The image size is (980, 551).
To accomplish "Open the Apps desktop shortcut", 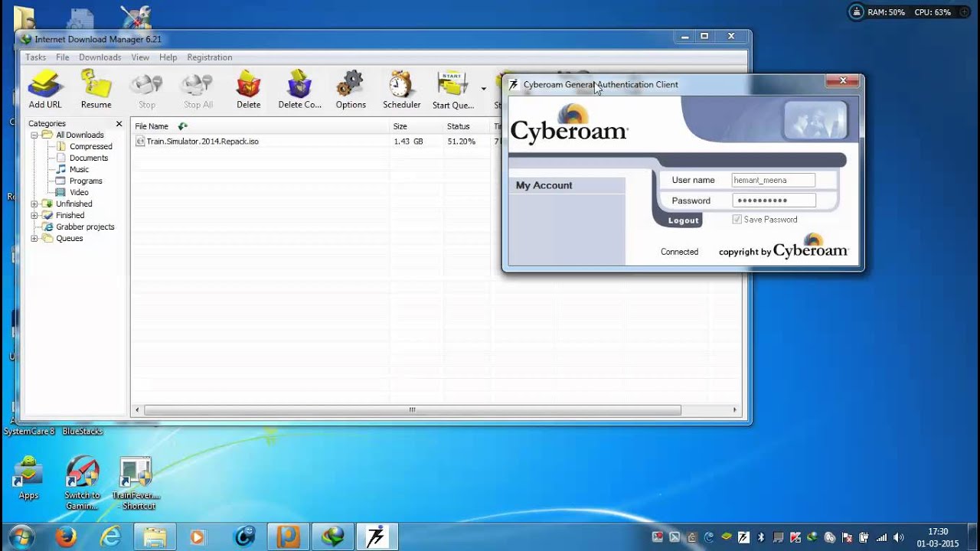I will 28,478.
